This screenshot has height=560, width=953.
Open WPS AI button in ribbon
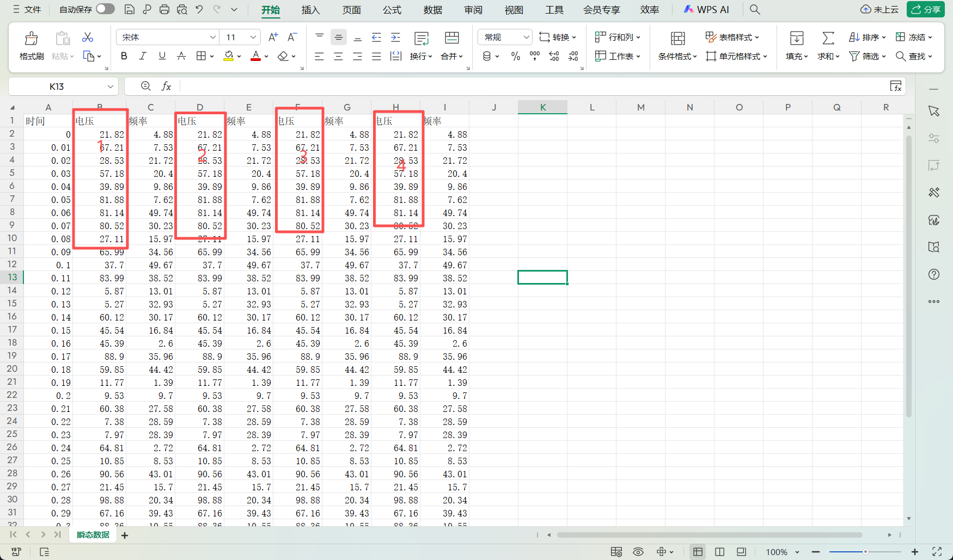tap(706, 9)
